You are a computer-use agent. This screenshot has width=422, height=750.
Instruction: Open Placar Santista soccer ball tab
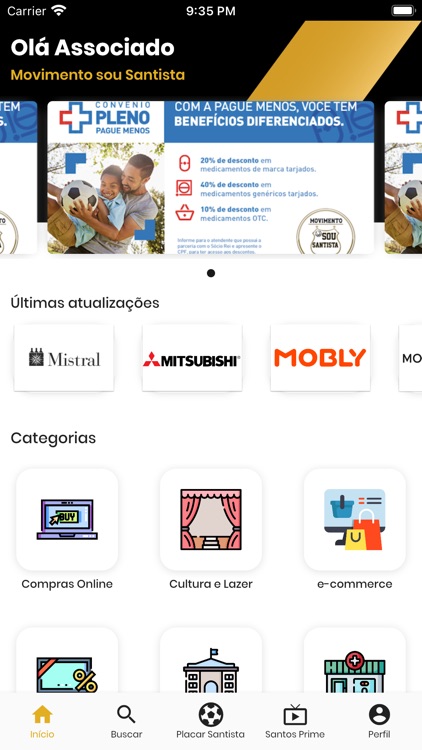211,721
